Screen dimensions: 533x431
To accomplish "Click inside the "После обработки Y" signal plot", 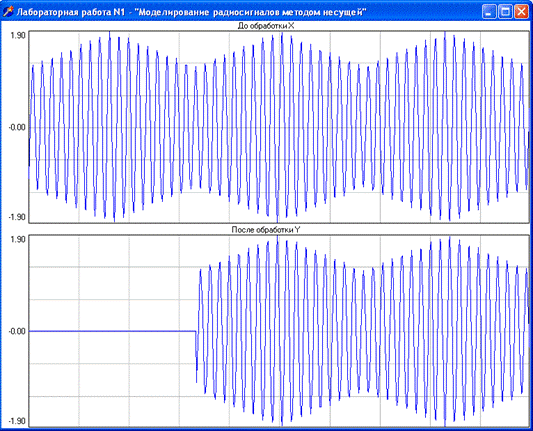I will coord(279,330).
